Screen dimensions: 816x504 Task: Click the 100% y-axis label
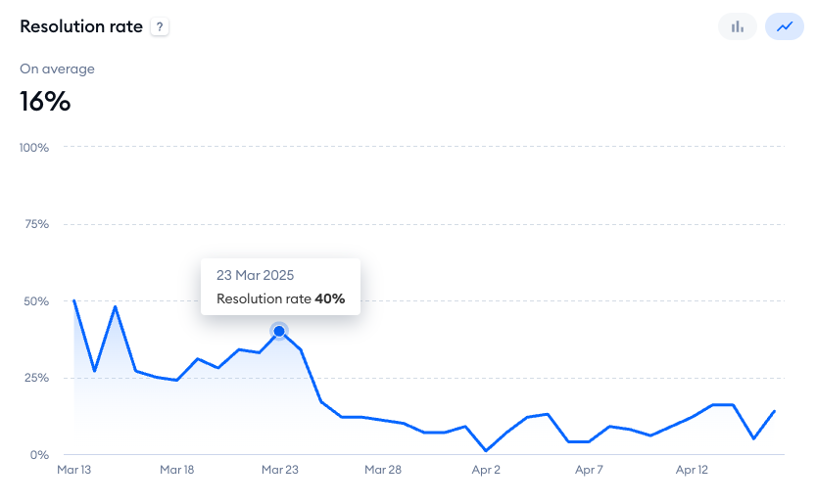click(x=34, y=148)
